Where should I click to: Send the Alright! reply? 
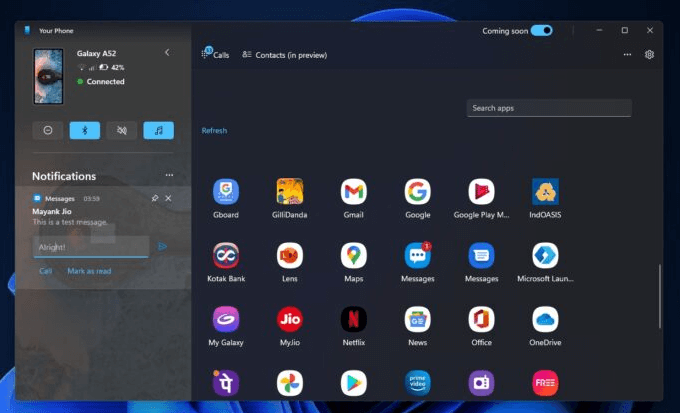click(162, 246)
